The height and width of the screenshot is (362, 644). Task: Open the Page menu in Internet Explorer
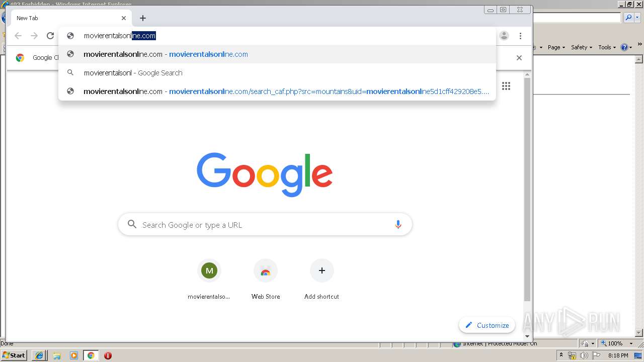(x=556, y=47)
